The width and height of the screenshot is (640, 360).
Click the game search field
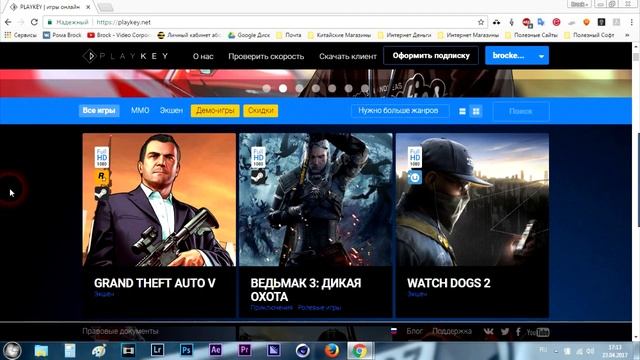pyautogui.click(x=521, y=111)
